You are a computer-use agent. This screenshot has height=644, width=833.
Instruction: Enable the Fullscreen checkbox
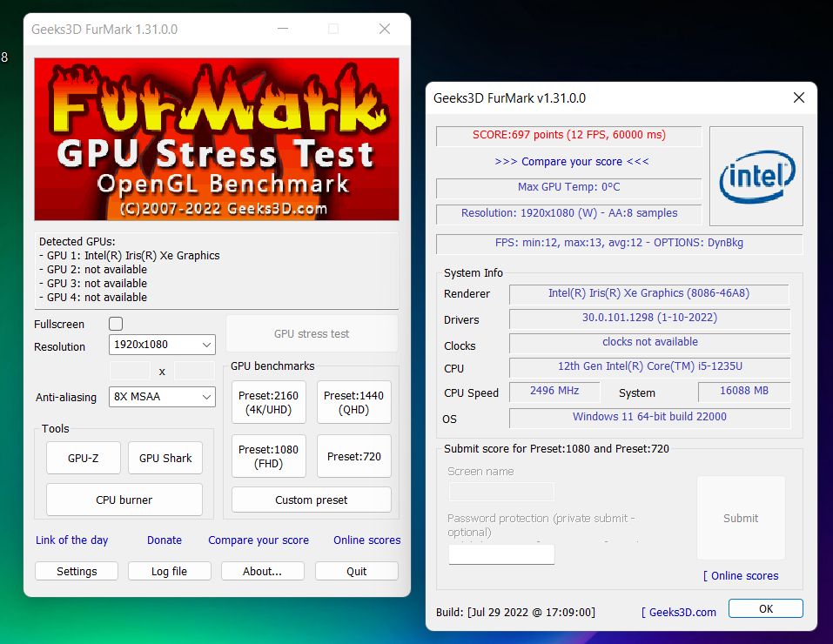click(x=115, y=324)
